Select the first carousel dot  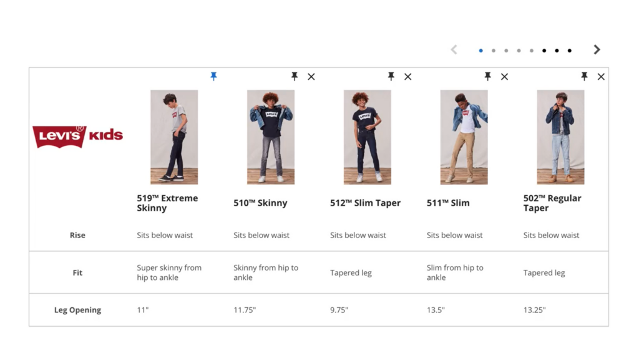481,50
